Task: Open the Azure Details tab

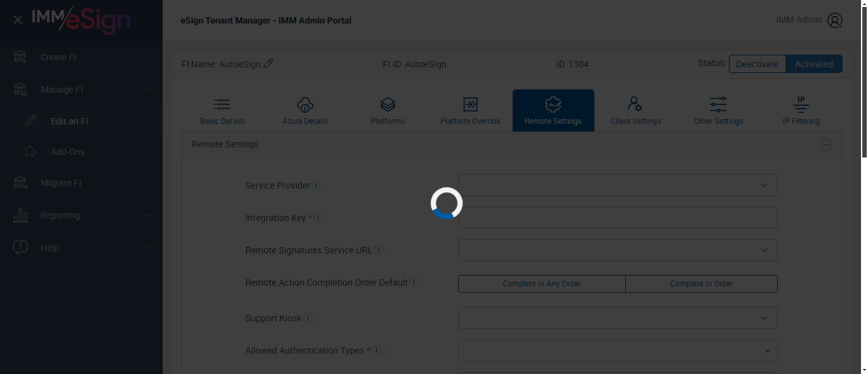Action: tap(305, 110)
